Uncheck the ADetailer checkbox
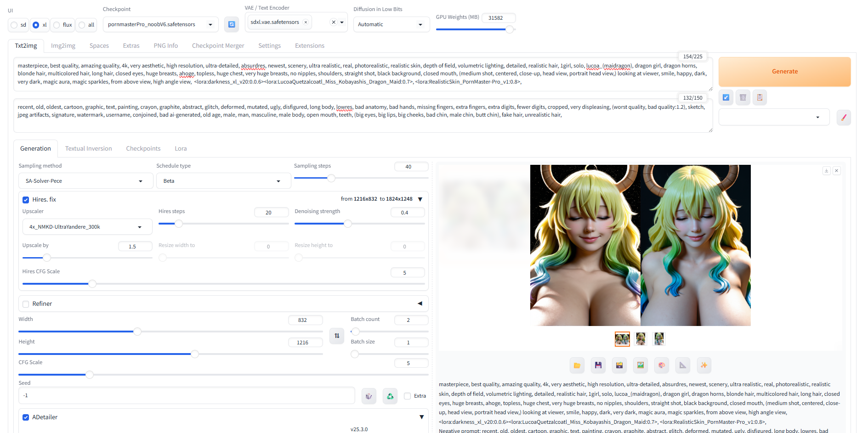868x433 pixels. click(26, 417)
